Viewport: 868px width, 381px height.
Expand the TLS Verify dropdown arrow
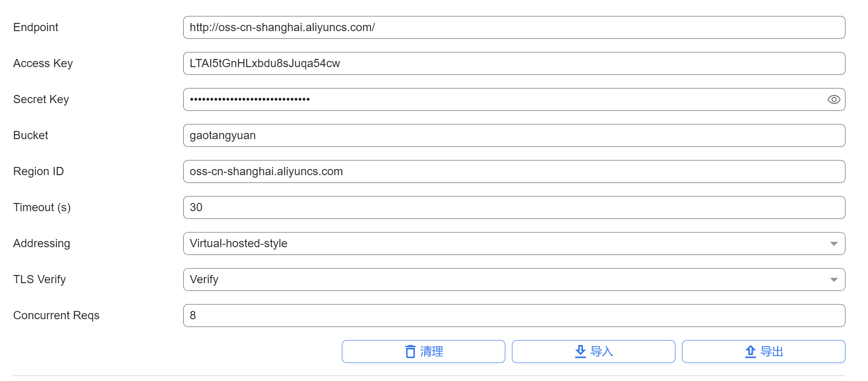point(834,280)
